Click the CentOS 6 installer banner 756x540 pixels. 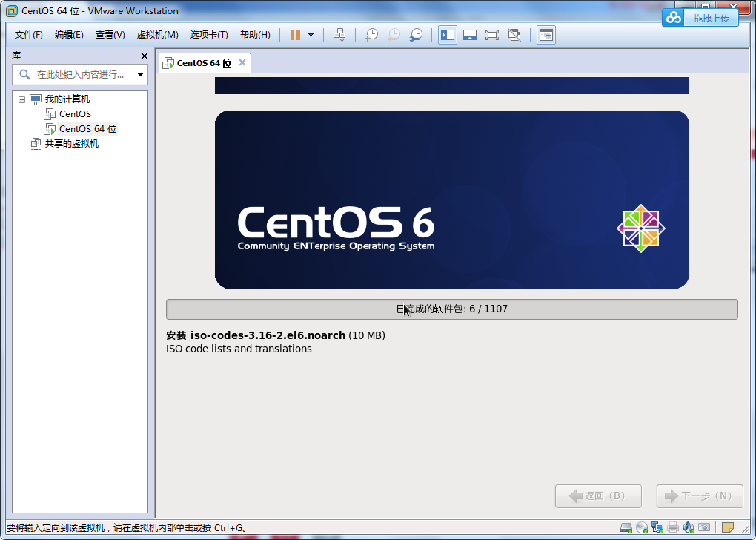[x=452, y=200]
